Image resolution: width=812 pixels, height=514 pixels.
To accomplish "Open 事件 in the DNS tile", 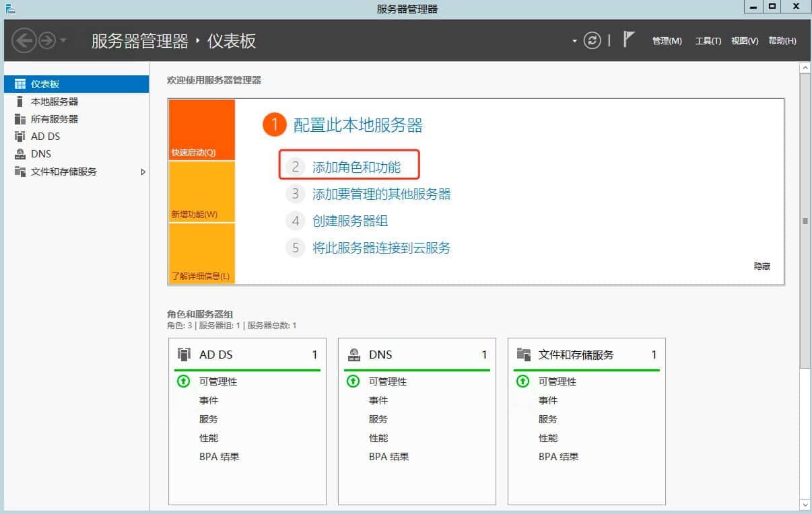I will tap(378, 400).
